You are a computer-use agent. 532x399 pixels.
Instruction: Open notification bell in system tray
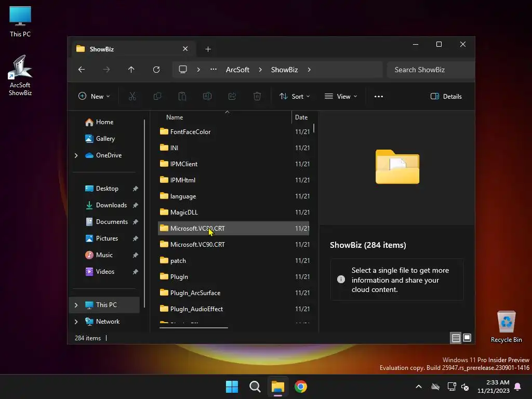point(518,387)
